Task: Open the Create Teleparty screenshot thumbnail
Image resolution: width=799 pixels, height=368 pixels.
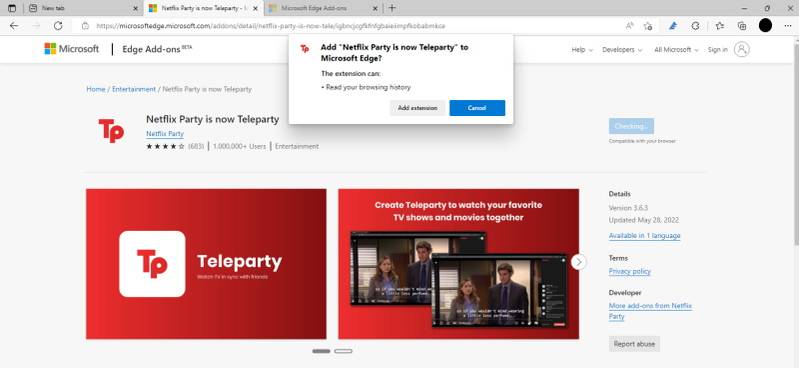Action: (x=458, y=264)
